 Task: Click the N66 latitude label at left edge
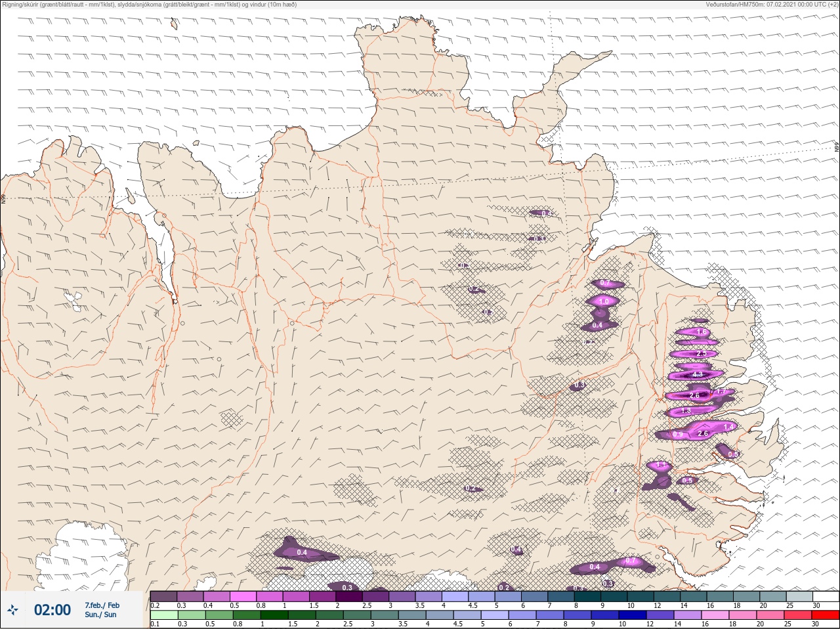pos(3,198)
